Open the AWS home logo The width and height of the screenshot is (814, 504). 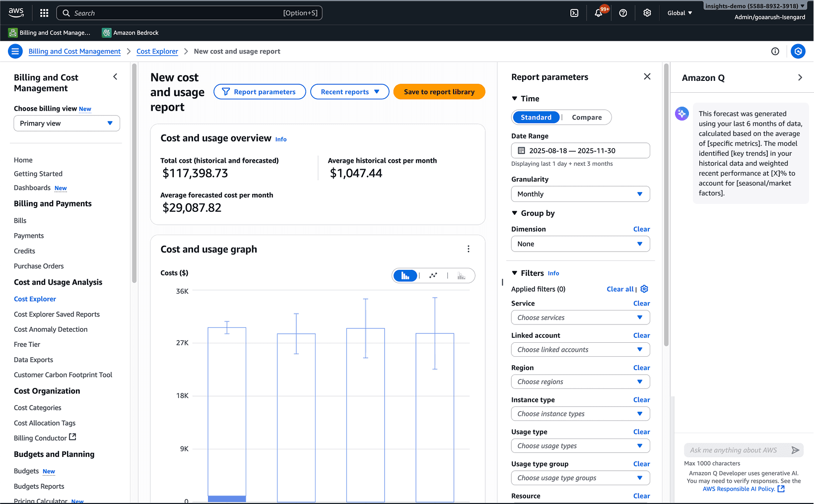click(16, 12)
